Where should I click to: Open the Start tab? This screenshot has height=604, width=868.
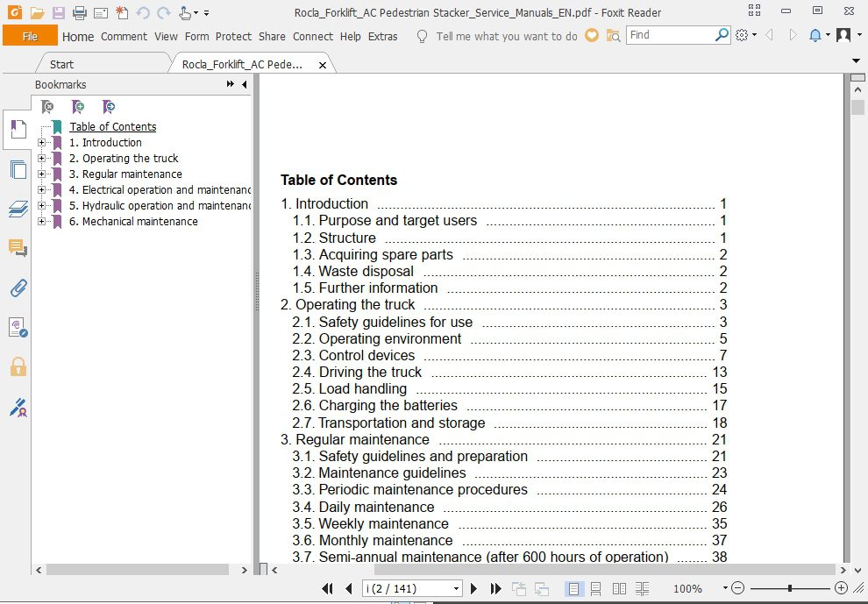pyautogui.click(x=60, y=63)
